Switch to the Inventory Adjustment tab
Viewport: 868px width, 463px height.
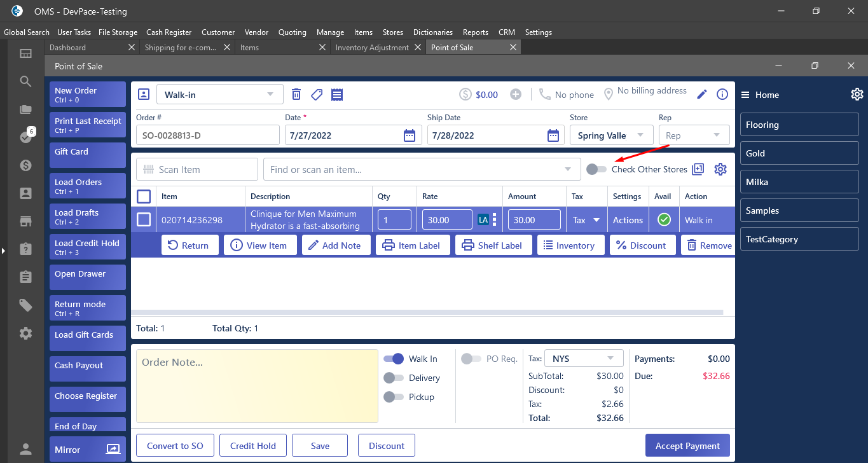pos(372,48)
